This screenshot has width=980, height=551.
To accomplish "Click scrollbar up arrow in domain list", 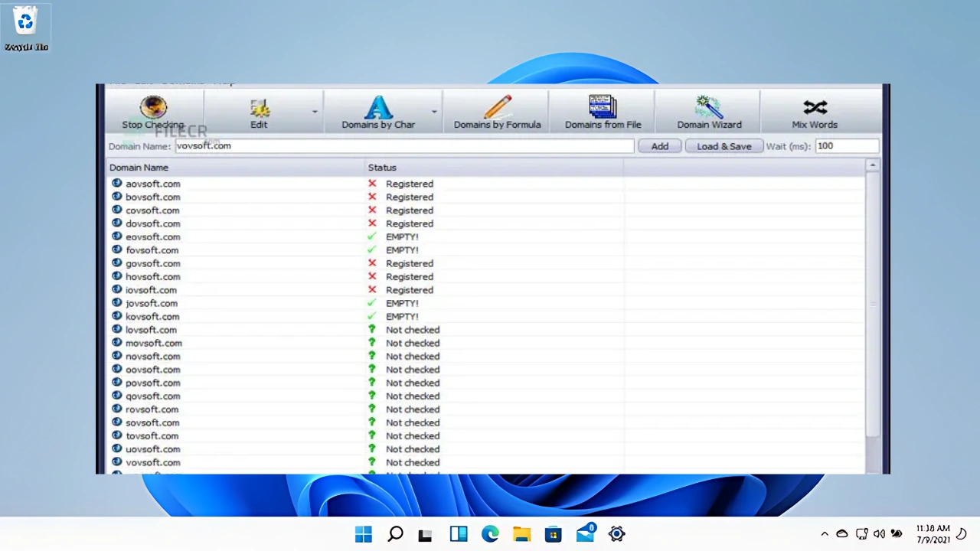I will click(872, 165).
